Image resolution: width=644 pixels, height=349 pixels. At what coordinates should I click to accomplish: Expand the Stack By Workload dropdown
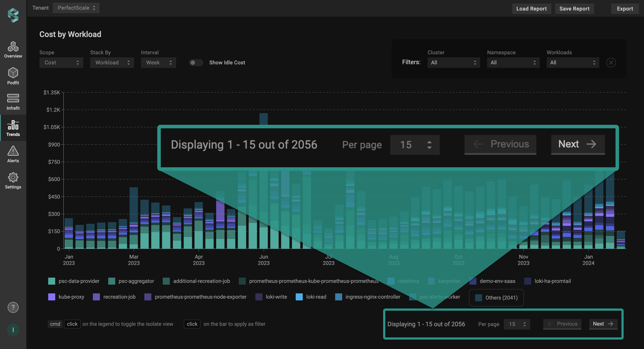pyautogui.click(x=112, y=63)
